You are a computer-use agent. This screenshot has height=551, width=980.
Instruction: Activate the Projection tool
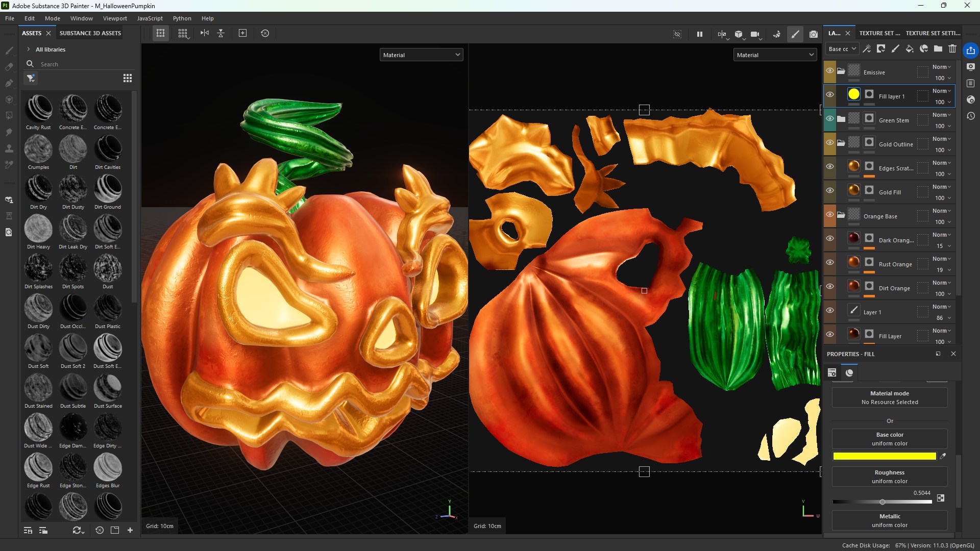[x=9, y=83]
